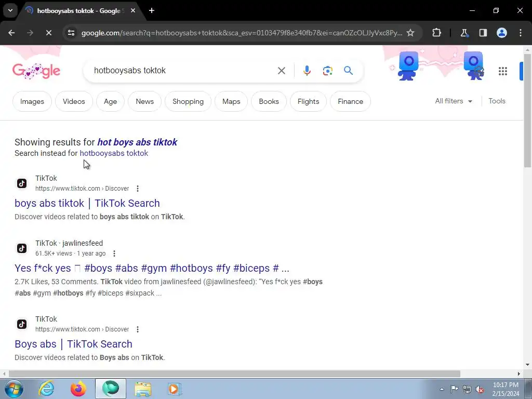This screenshot has width=532, height=399.
Task: Click TikTok favicon of jawlinesfeed result
Action: (22, 248)
